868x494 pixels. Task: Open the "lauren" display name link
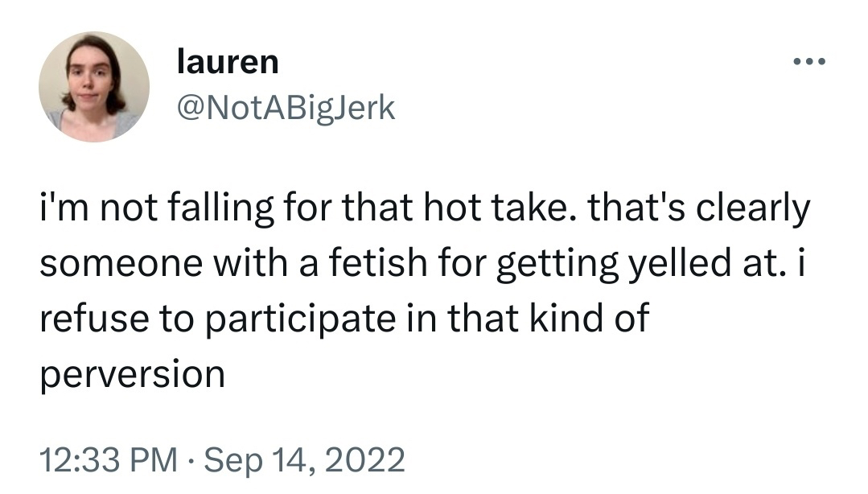[x=228, y=62]
